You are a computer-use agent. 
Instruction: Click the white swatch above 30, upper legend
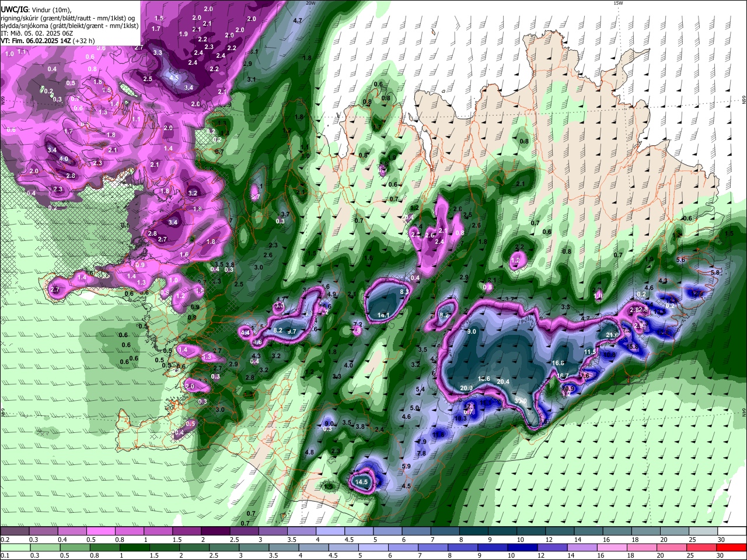tap(731, 531)
